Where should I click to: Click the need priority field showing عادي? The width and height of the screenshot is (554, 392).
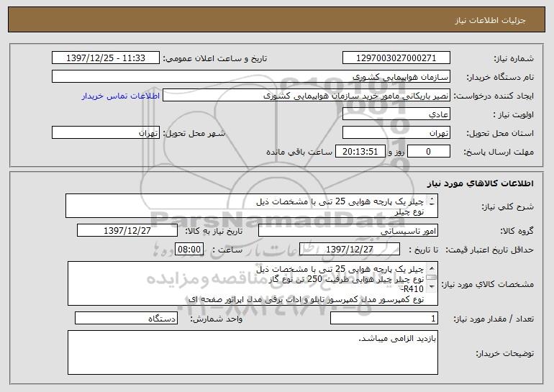[x=396, y=114]
